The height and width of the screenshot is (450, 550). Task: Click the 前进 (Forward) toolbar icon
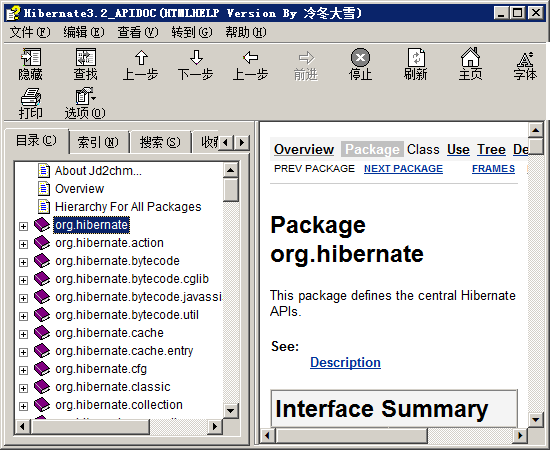pyautogui.click(x=306, y=58)
